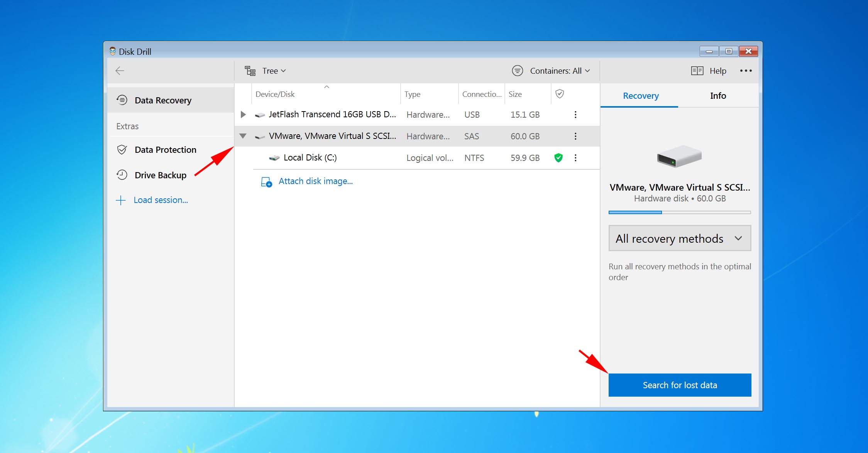Click the back navigation arrow button
This screenshot has height=453, width=868.
[119, 71]
